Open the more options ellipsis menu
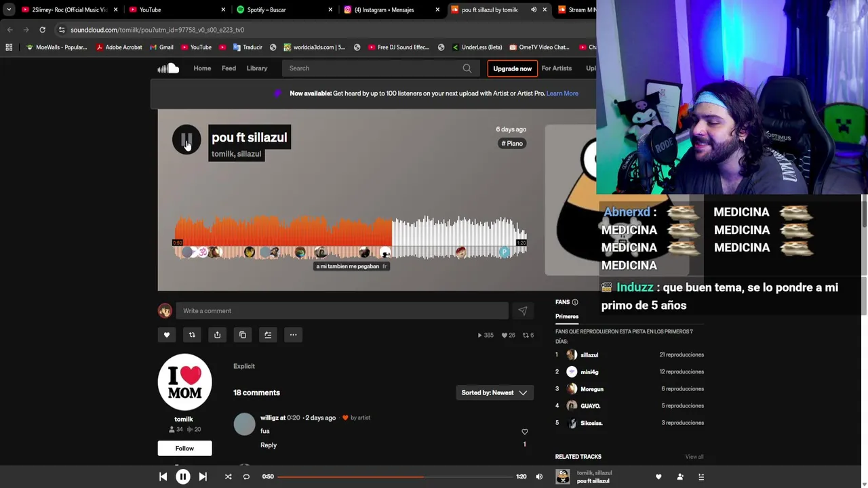This screenshot has width=868, height=488. tap(293, 335)
